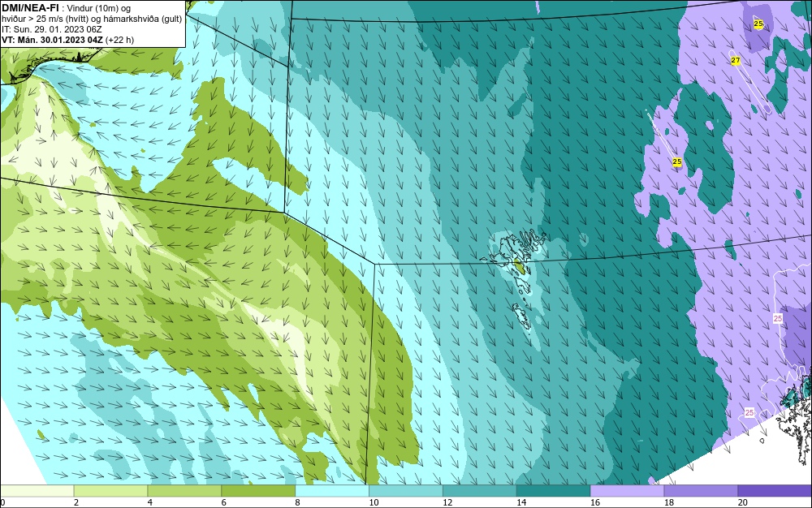Click the legend scale label 0
The image size is (812, 508).
click(2, 502)
